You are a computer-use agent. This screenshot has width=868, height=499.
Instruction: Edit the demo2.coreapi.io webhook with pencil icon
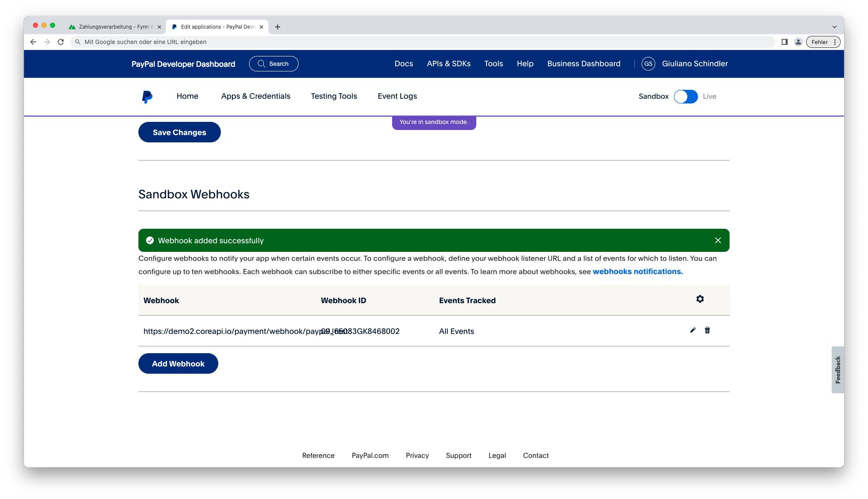click(693, 330)
